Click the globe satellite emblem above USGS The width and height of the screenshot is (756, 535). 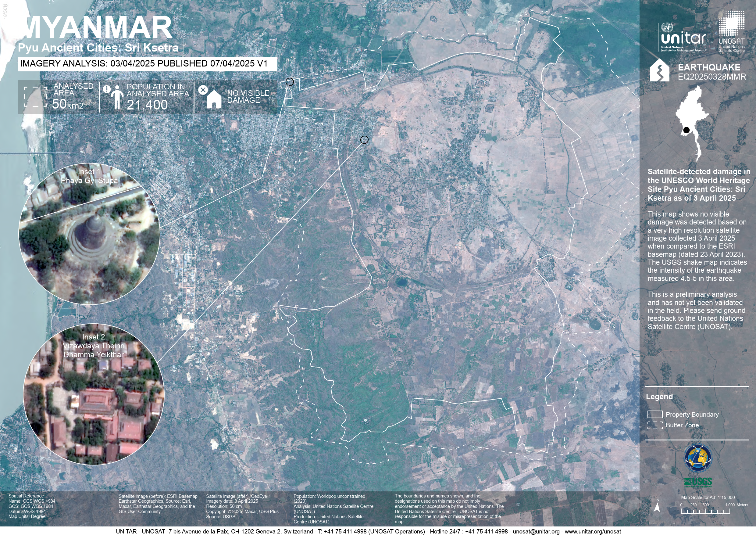698,458
